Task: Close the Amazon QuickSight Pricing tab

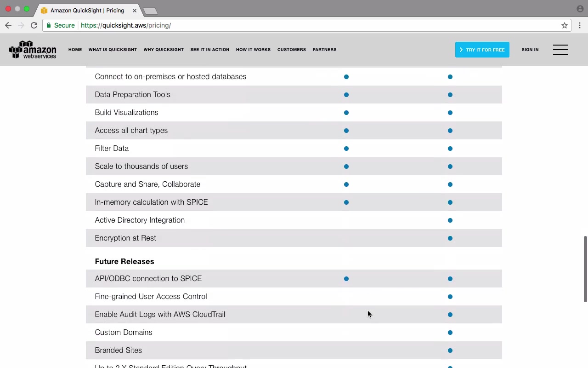Action: (135, 10)
